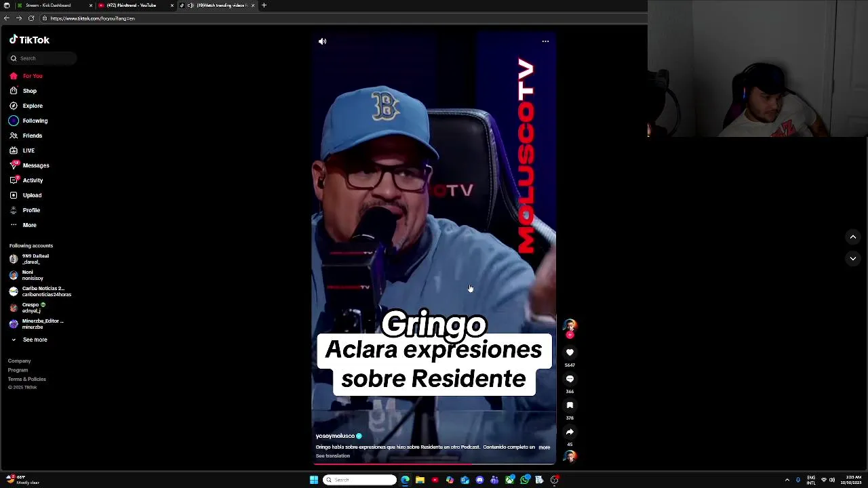Seek the video using the red progress bar
This screenshot has height=488, width=868.
tap(434, 464)
